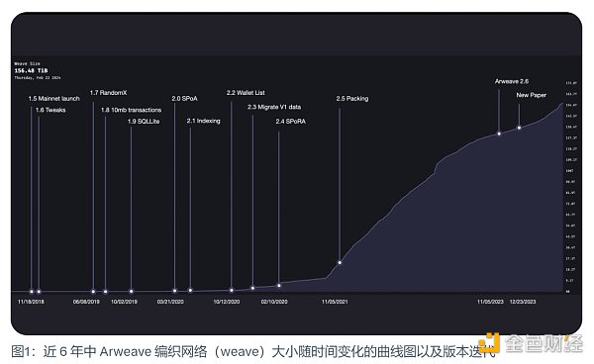Viewport: 594px width, 364px height.
Task: Select the '1.7 RandomX' label
Action: (x=108, y=93)
